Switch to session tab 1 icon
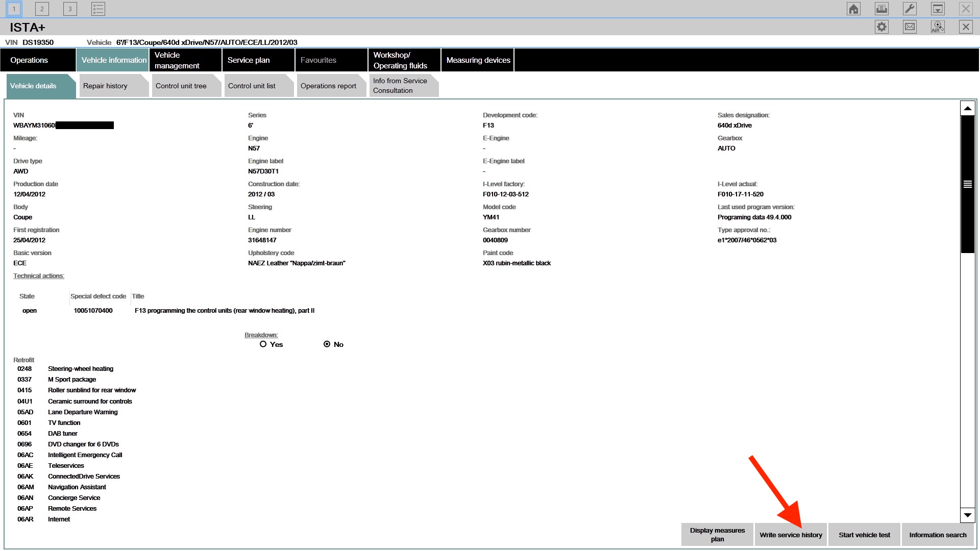Image resolution: width=980 pixels, height=551 pixels. [14, 9]
